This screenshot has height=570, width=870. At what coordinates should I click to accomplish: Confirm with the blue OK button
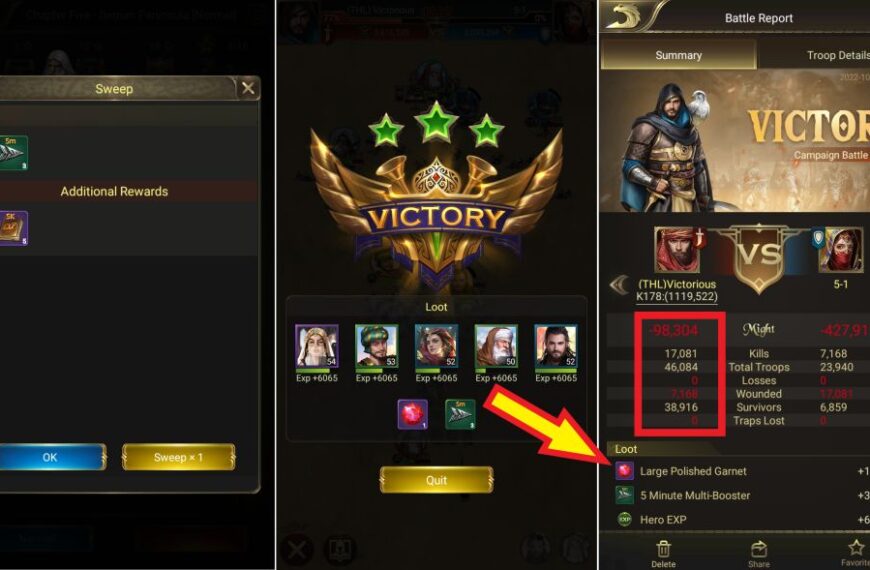52,457
